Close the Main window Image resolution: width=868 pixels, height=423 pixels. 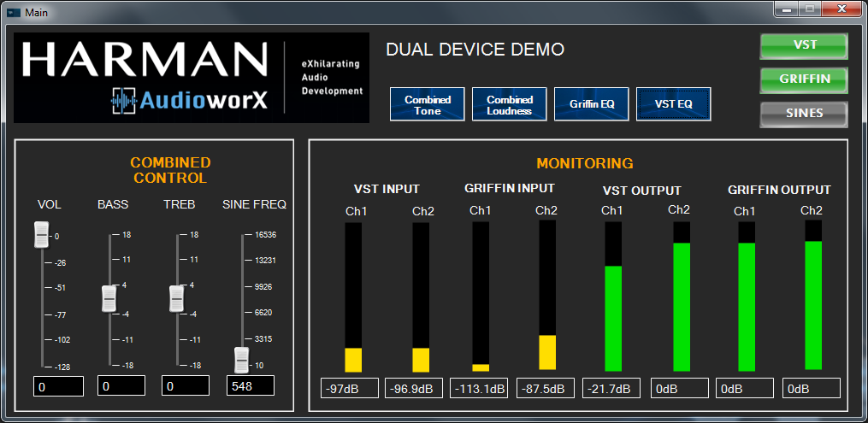(x=841, y=9)
